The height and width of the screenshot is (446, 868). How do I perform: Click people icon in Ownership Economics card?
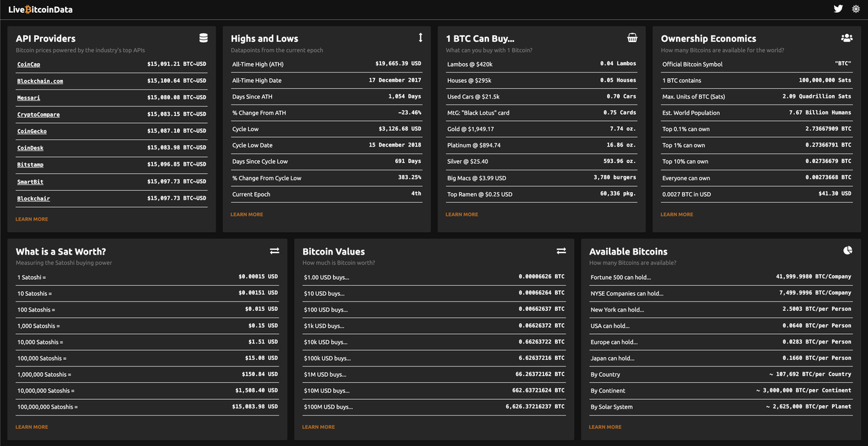pos(846,38)
